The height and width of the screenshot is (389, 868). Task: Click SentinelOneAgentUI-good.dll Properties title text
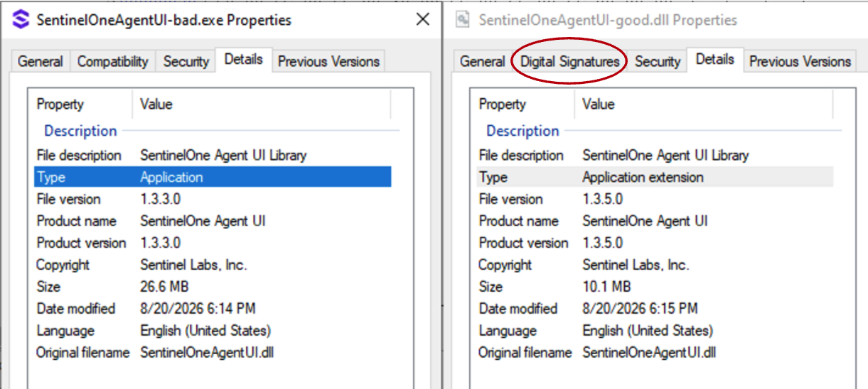pos(609,20)
